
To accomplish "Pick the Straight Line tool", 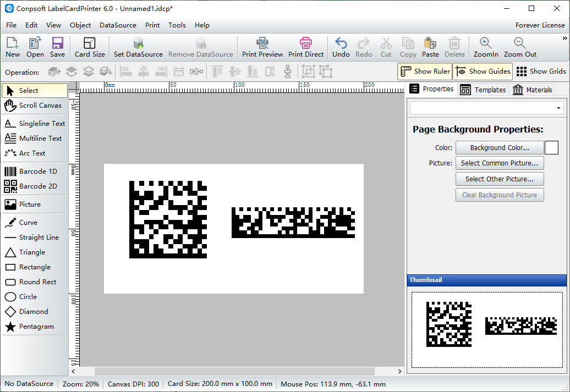I will tap(35, 238).
